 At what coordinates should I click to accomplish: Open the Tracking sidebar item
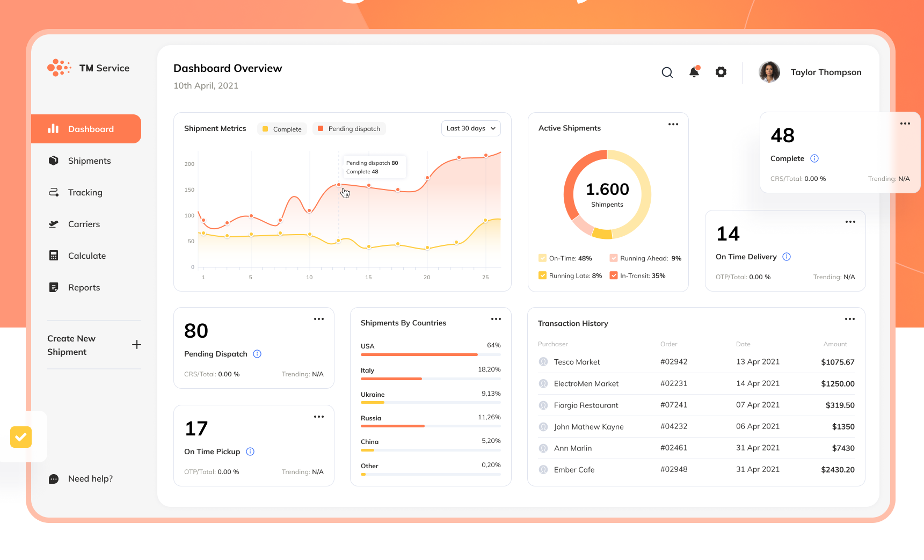coord(85,192)
